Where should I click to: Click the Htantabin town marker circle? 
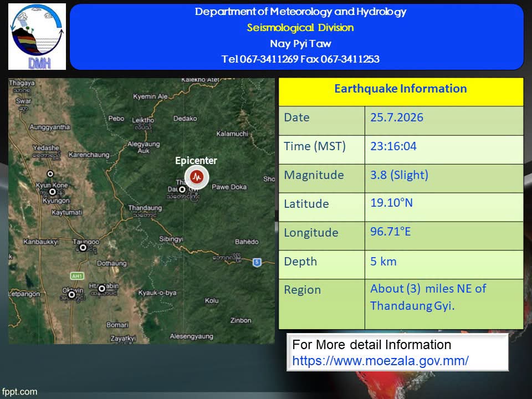pyautogui.click(x=102, y=288)
